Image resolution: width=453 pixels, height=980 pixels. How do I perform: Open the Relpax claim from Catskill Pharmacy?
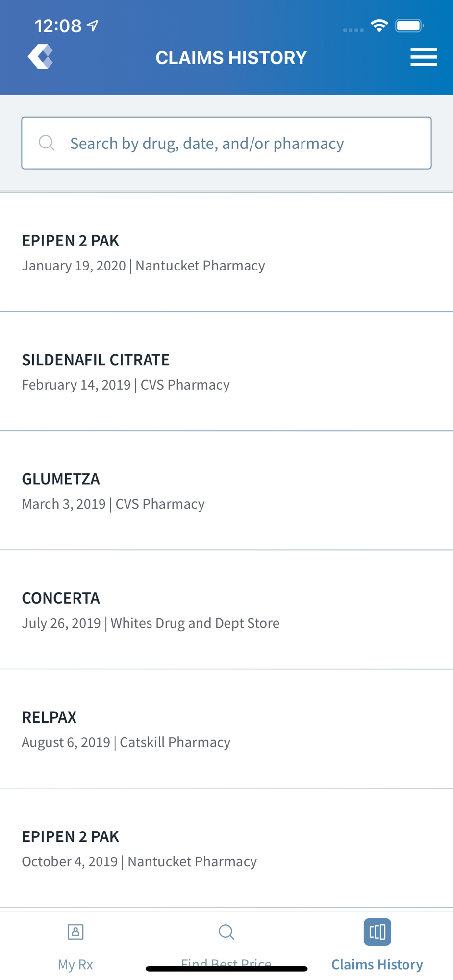pos(226,729)
